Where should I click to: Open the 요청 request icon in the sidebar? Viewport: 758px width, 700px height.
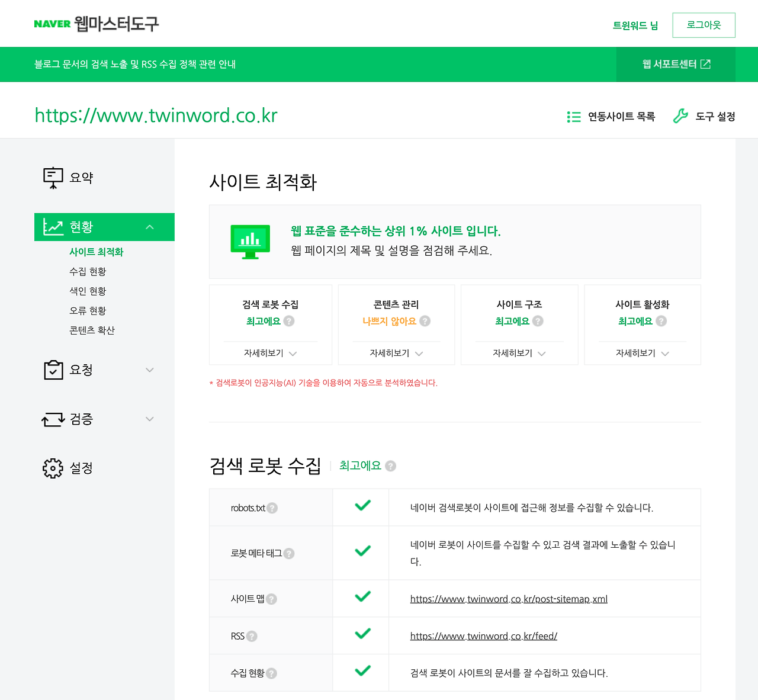coord(53,369)
